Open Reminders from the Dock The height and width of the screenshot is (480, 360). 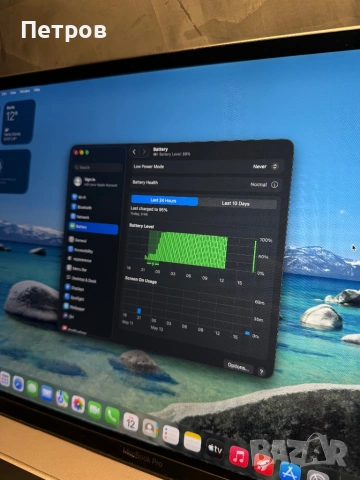coord(171,435)
